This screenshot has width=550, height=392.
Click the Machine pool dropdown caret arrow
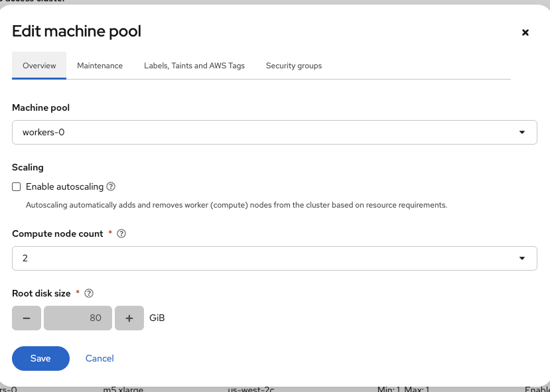[522, 132]
